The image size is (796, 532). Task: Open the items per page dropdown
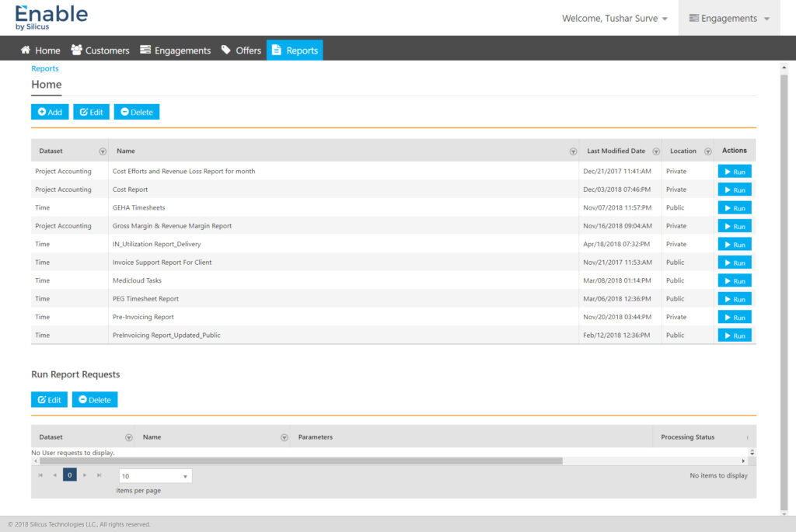tap(155, 476)
